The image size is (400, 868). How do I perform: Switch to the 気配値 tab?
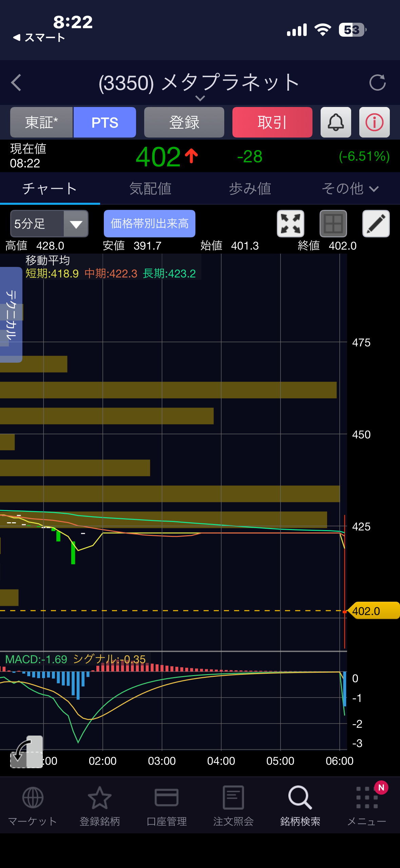click(150, 189)
